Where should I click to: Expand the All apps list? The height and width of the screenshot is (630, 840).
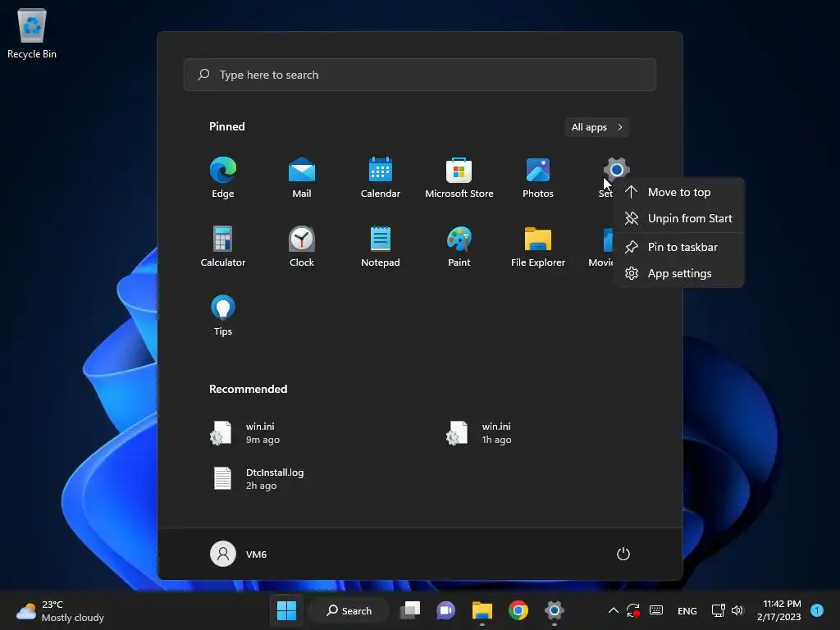(597, 127)
